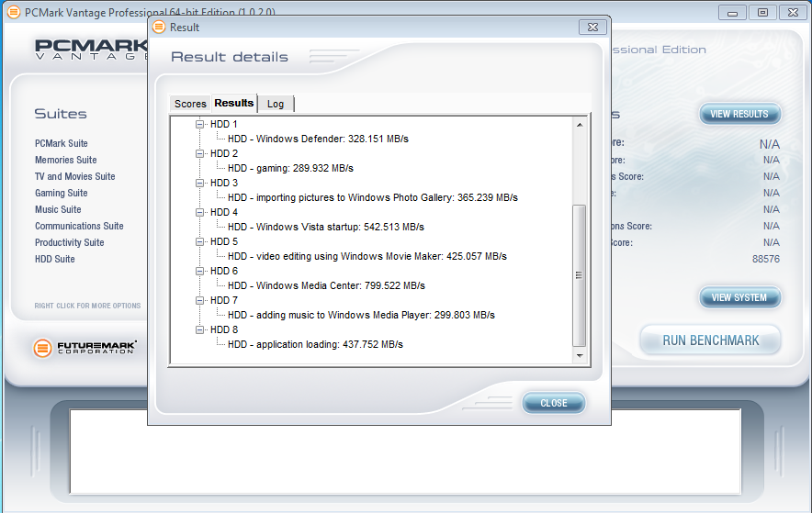The width and height of the screenshot is (812, 513).
Task: Click the HDD 1 node label
Action: pyautogui.click(x=224, y=124)
